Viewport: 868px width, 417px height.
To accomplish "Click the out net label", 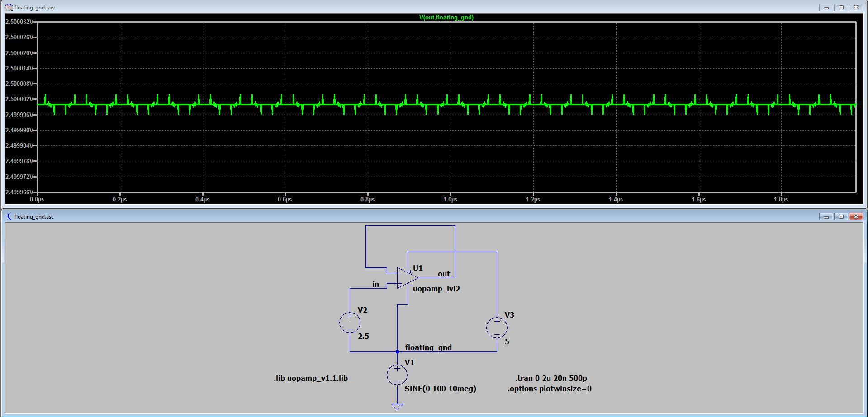I will pos(444,274).
